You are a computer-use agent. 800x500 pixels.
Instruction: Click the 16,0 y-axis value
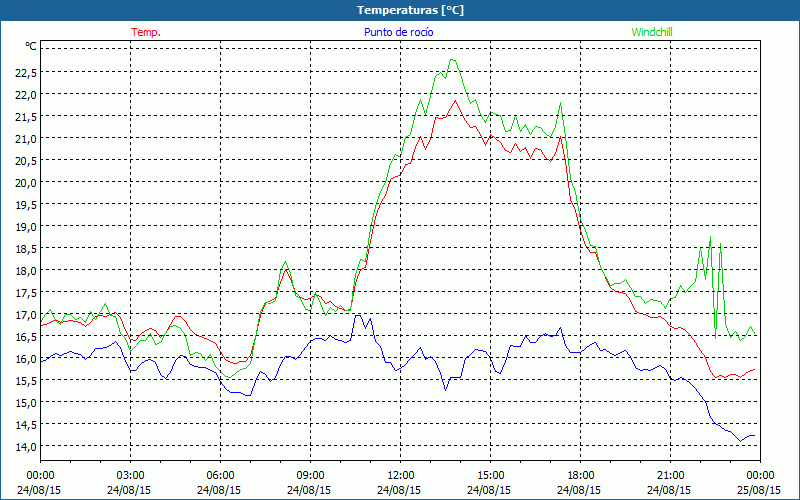(x=26, y=359)
